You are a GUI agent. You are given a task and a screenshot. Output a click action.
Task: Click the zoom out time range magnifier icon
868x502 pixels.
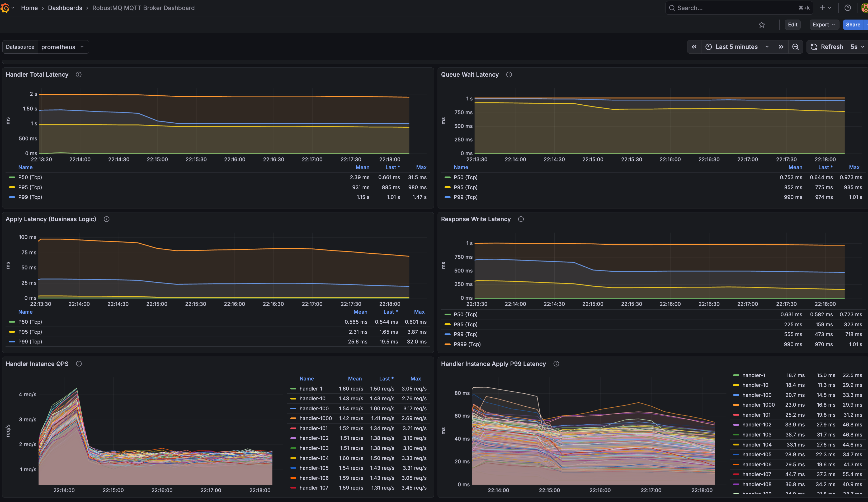click(796, 47)
